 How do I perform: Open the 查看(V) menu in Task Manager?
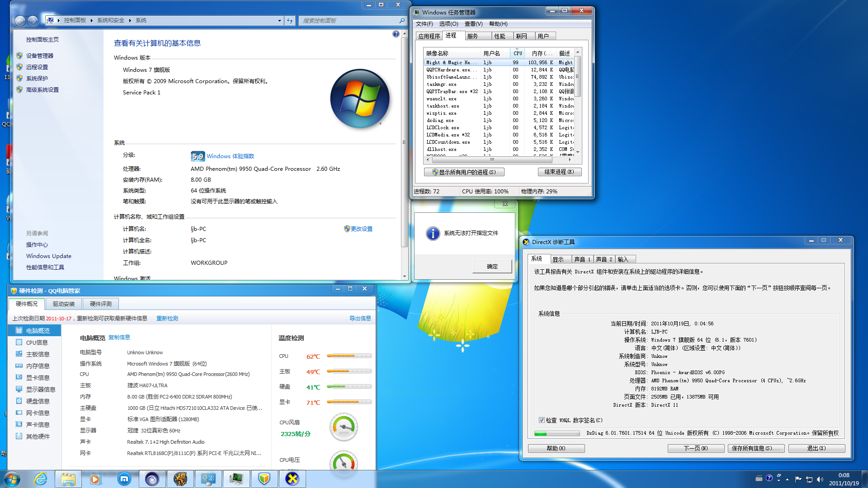pyautogui.click(x=473, y=24)
